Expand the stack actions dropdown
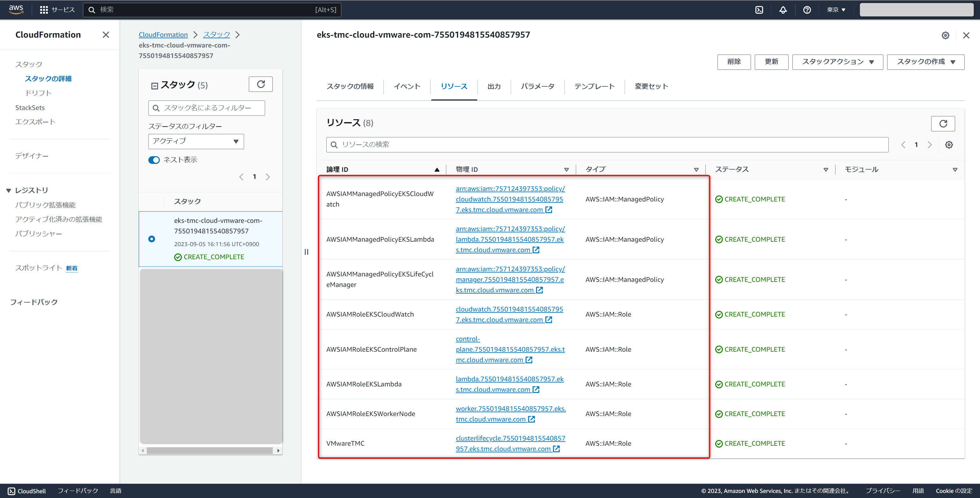Image resolution: width=980 pixels, height=498 pixels. pos(837,62)
